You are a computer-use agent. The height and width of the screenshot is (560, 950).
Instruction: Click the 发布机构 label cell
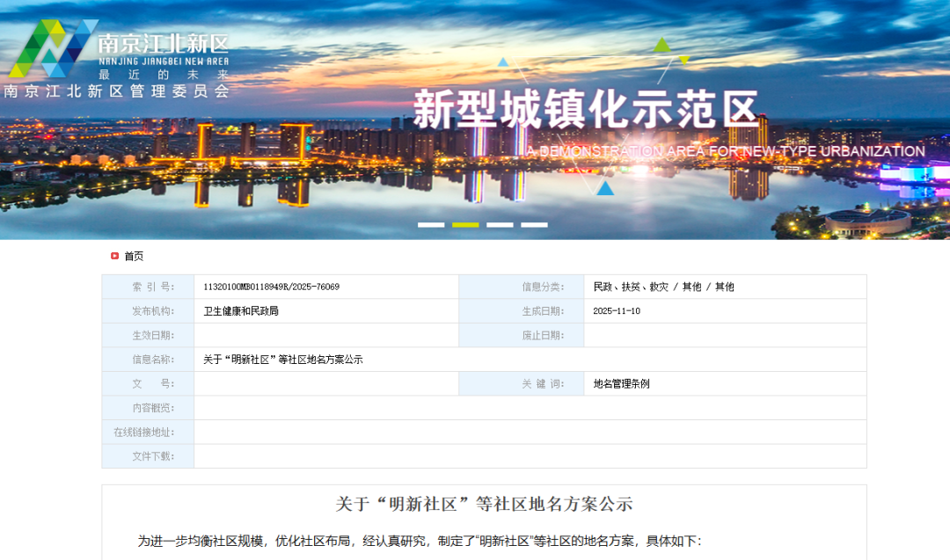[x=148, y=311]
